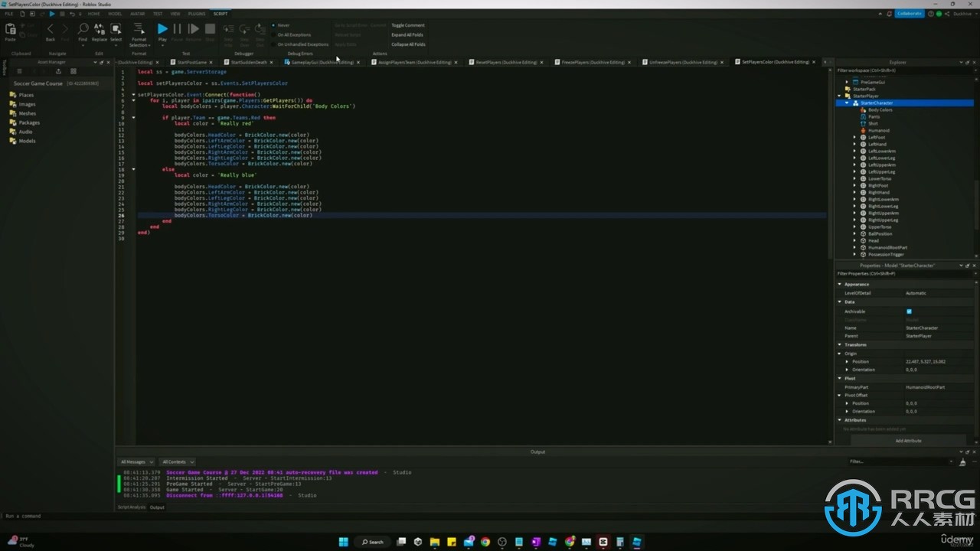Expand the PreGameGui tree node
980x551 pixels.
847,82
